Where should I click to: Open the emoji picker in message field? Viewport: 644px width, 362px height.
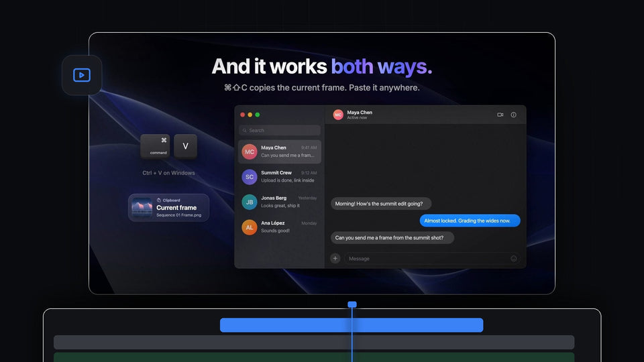513,258
